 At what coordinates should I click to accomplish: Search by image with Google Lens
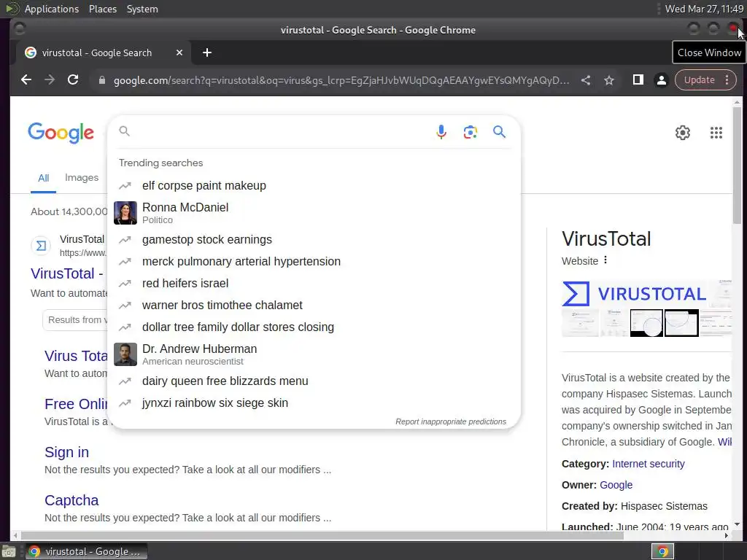(x=471, y=132)
